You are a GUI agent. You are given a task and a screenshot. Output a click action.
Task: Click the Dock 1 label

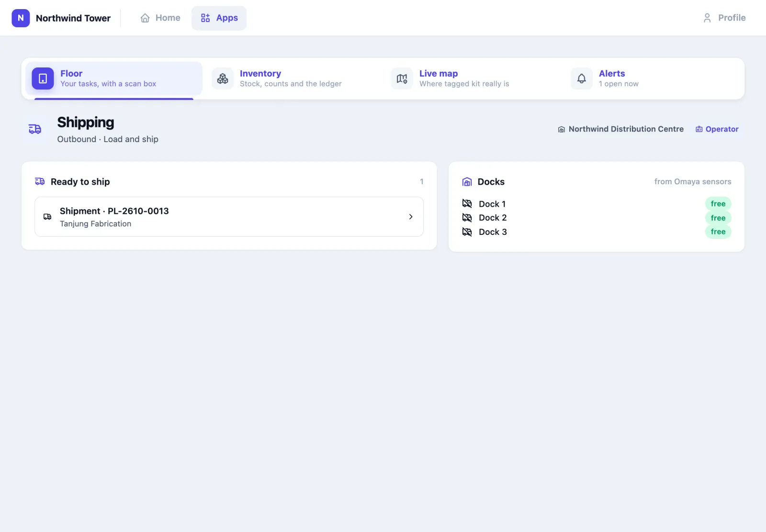[x=492, y=204]
